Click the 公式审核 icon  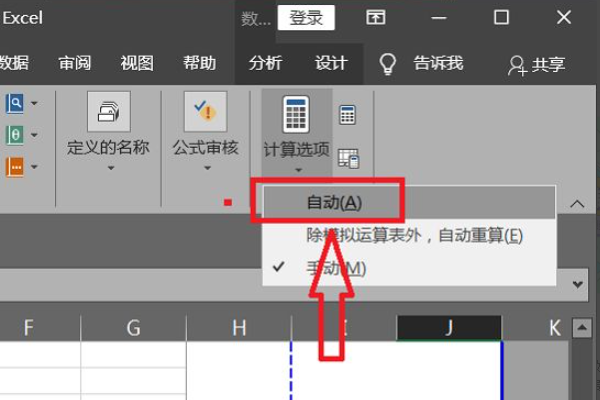pos(205,111)
